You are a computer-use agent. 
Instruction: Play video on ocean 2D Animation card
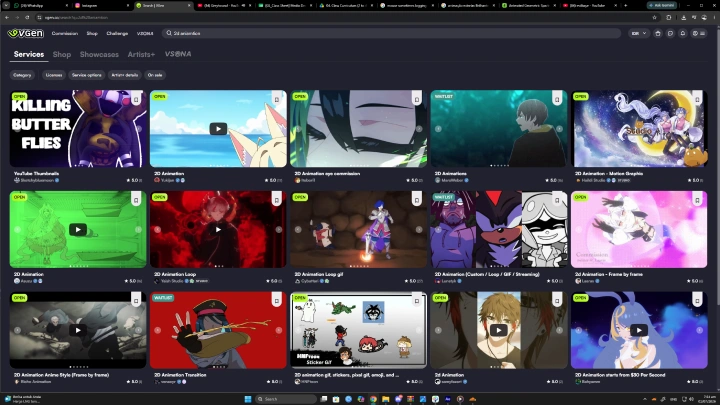click(x=218, y=129)
